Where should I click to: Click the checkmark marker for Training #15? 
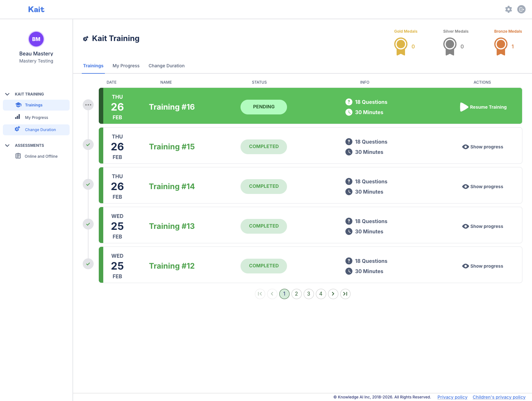point(88,145)
